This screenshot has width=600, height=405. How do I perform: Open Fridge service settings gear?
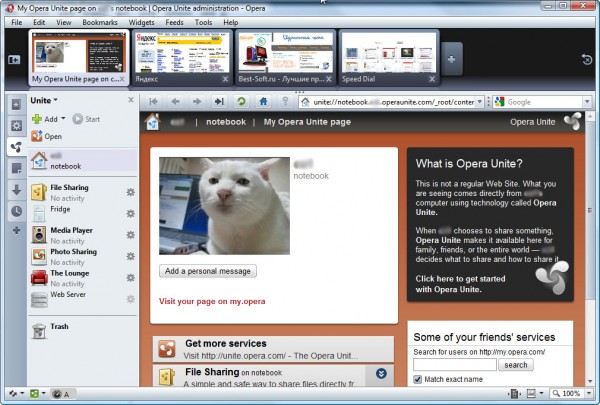[130, 214]
